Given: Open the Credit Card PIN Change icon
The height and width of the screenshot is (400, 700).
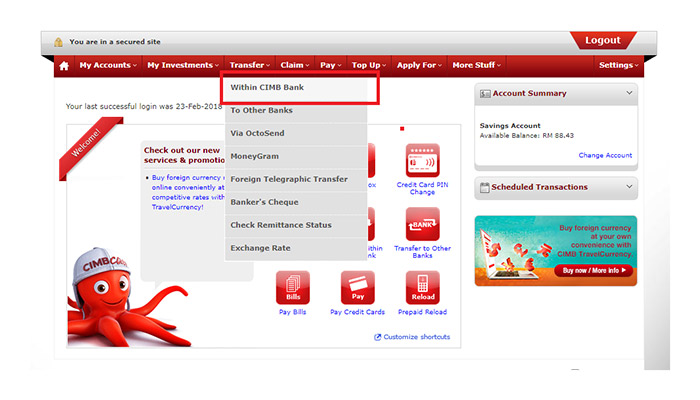Looking at the screenshot, I should pyautogui.click(x=422, y=161).
